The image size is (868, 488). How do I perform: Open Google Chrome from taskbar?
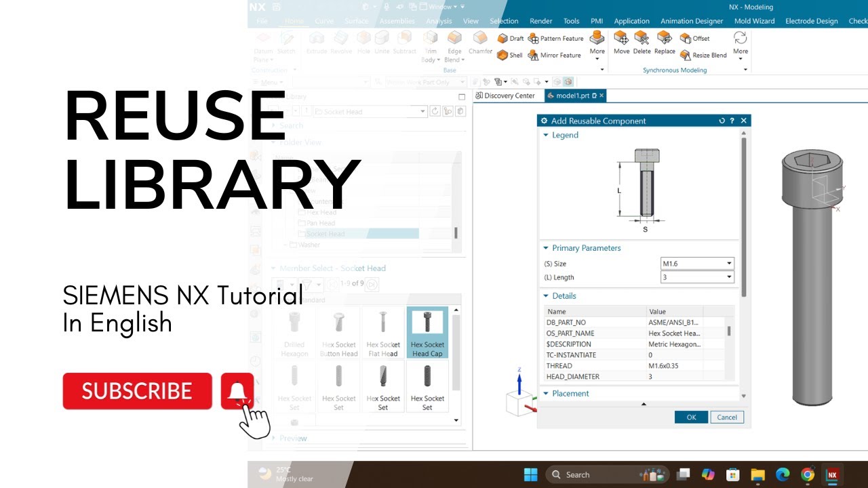[807, 474]
